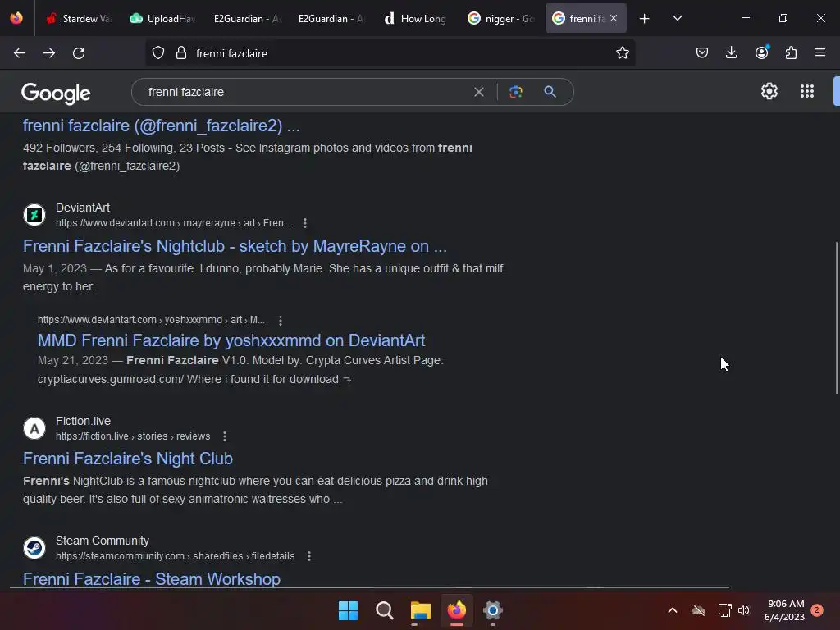Click the vertical page scrollbar
The width and height of the screenshot is (840, 630).
coord(837,318)
